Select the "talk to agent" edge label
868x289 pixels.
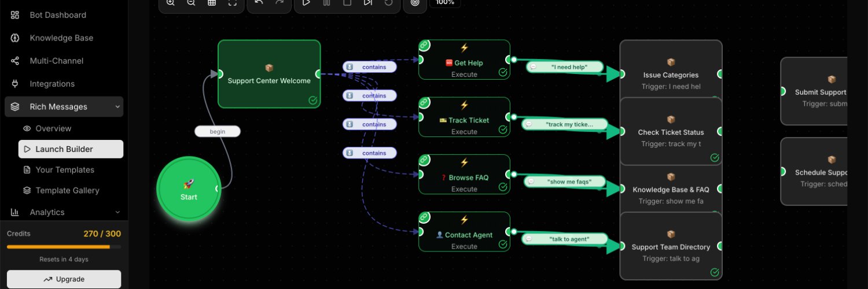pyautogui.click(x=565, y=239)
